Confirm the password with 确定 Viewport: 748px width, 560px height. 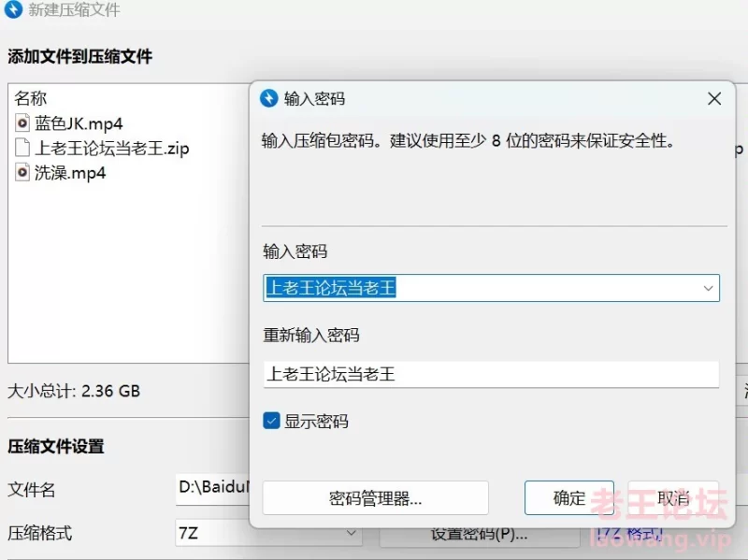coord(569,498)
